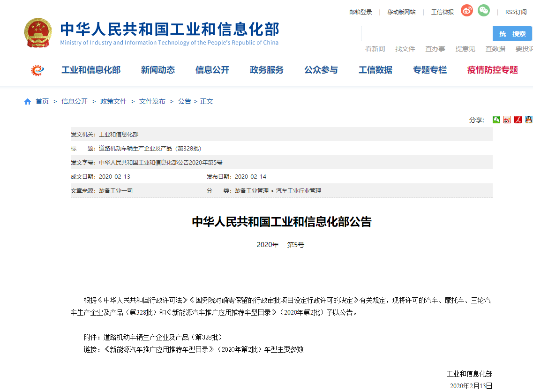
Task: Click into the search input field
Action: click(427, 34)
